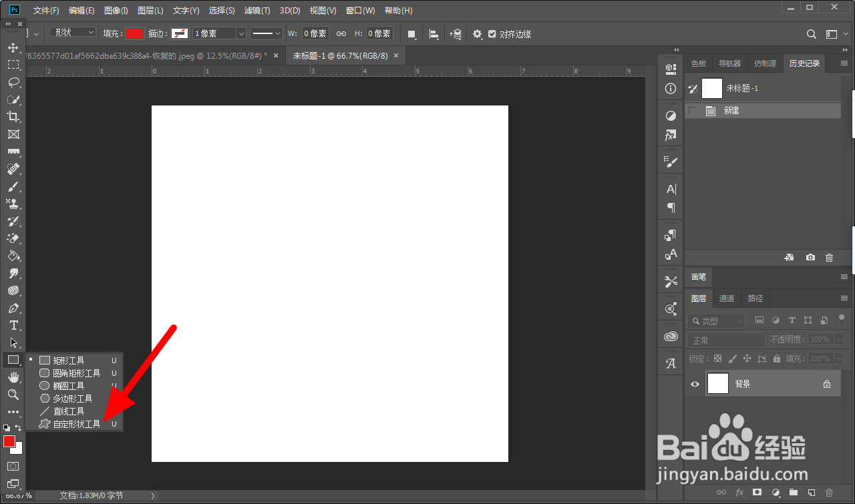Open the path operations dropdown
855x504 pixels.
point(412,34)
